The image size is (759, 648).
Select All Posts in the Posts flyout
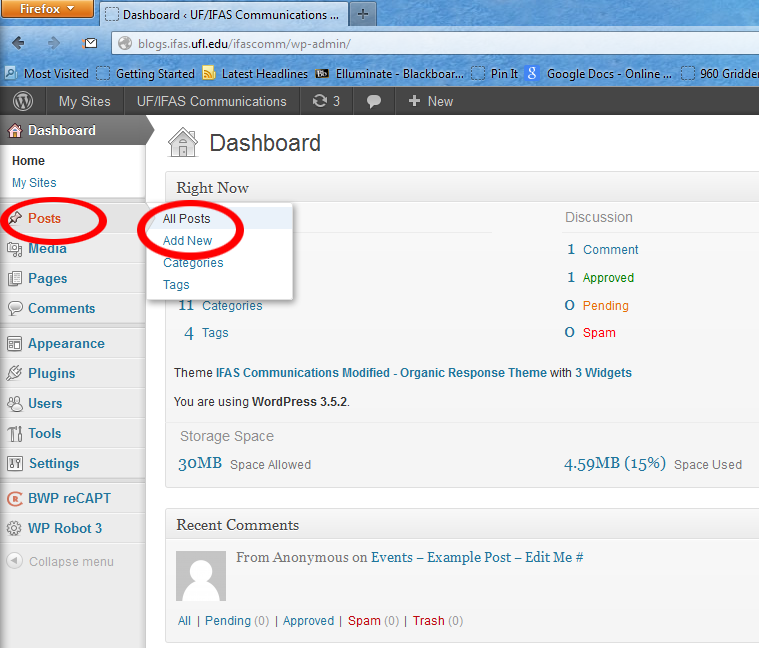click(186, 219)
